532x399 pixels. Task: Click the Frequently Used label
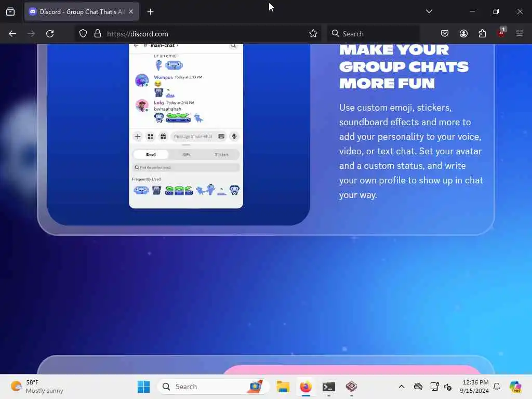click(x=146, y=179)
